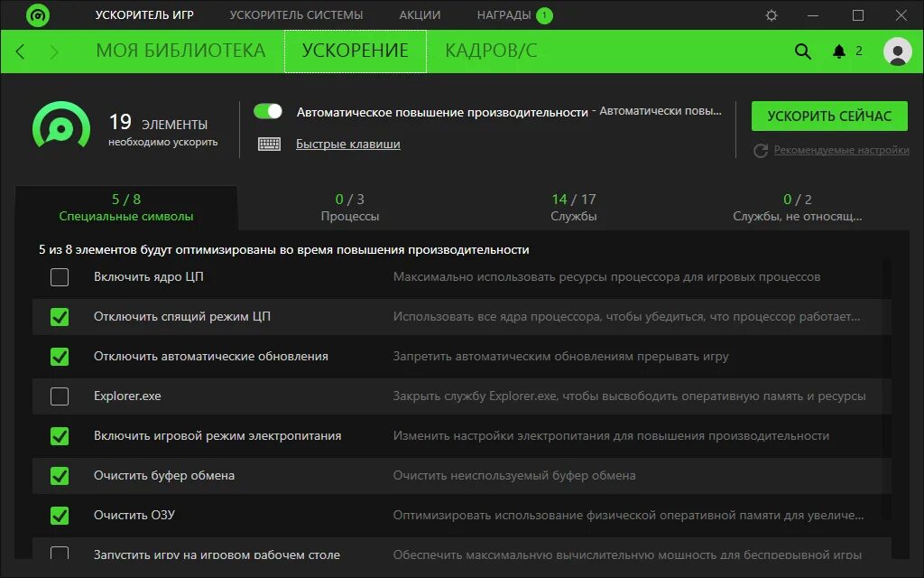Switch to the 'КАДРОВ/С' tab
924x578 pixels.
pos(491,51)
